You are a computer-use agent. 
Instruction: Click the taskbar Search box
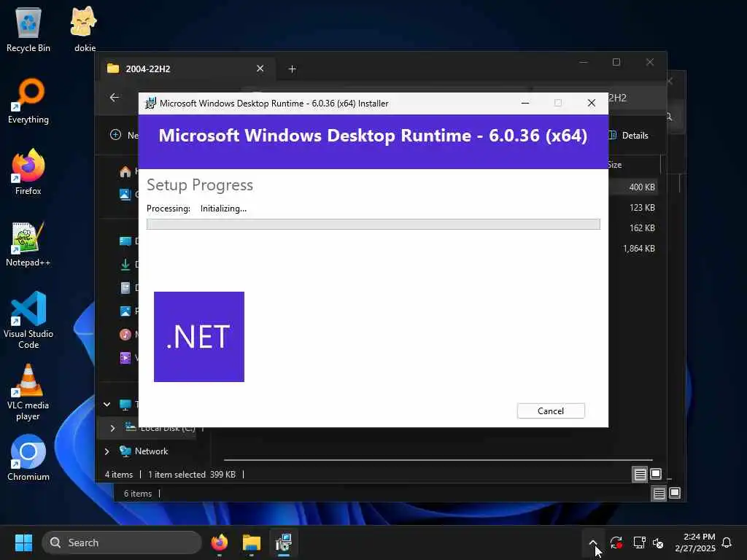tap(122, 542)
